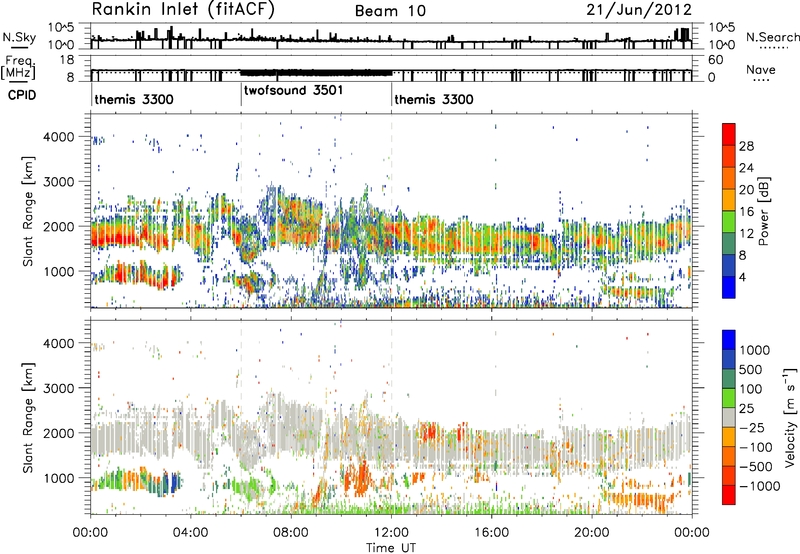Image resolution: width=800 pixels, height=554 pixels.
Task: Click the 'twofsound 3501' CPID label
Action: pyautogui.click(x=293, y=91)
